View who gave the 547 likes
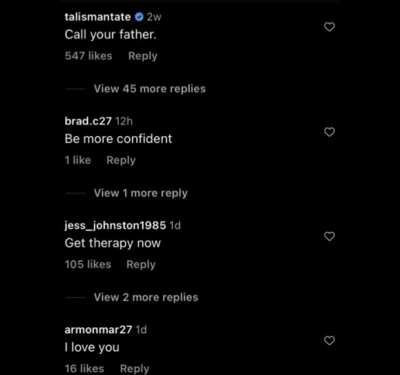Image resolution: width=400 pixels, height=375 pixels. click(x=88, y=56)
